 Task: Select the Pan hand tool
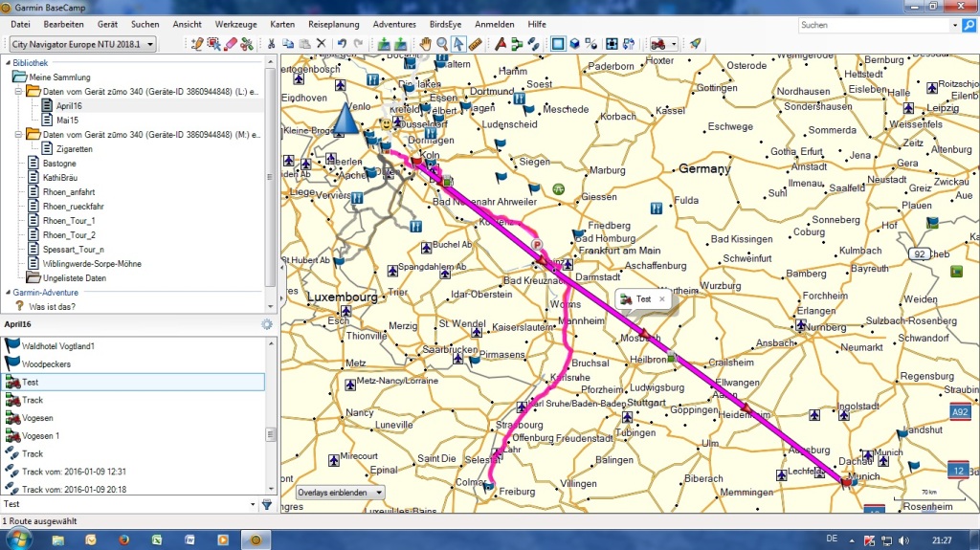tap(426, 44)
